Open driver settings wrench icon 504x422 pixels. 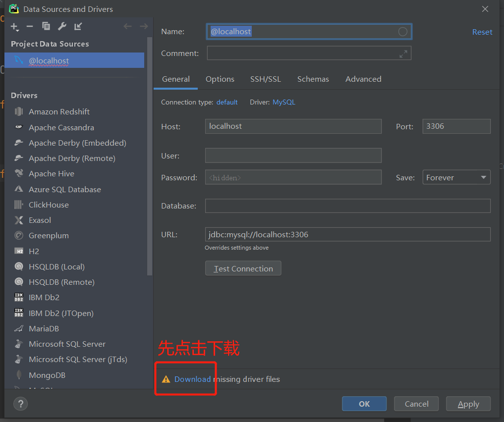tap(62, 26)
